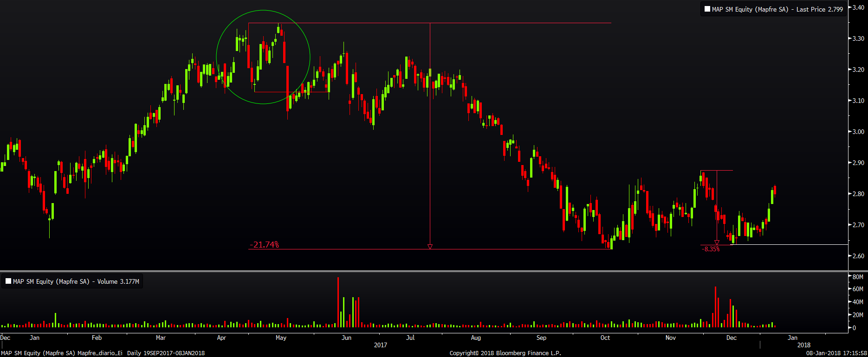Click the -8.35% drawdown annotation label
Image resolution: width=868 pixels, height=357 pixels.
(x=711, y=249)
